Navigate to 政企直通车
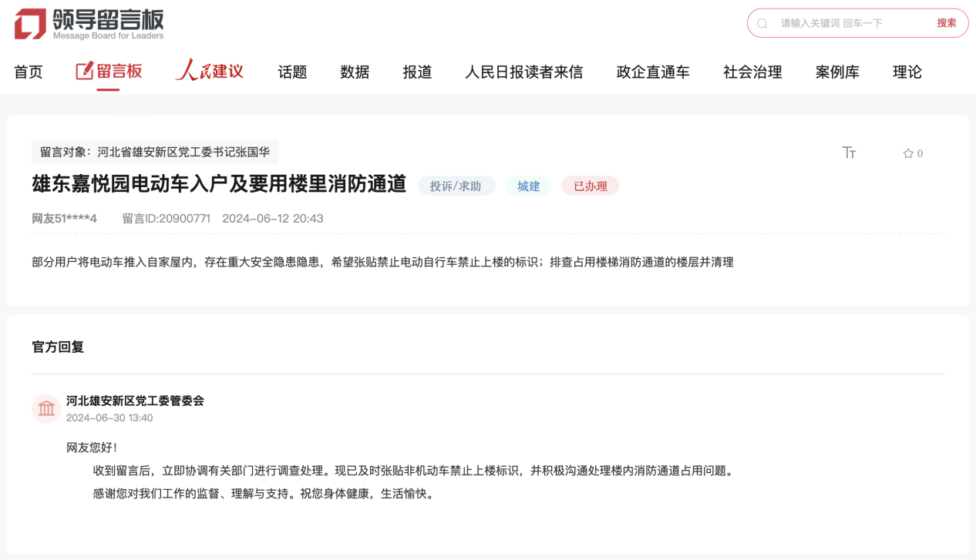976x560 pixels. click(x=653, y=72)
